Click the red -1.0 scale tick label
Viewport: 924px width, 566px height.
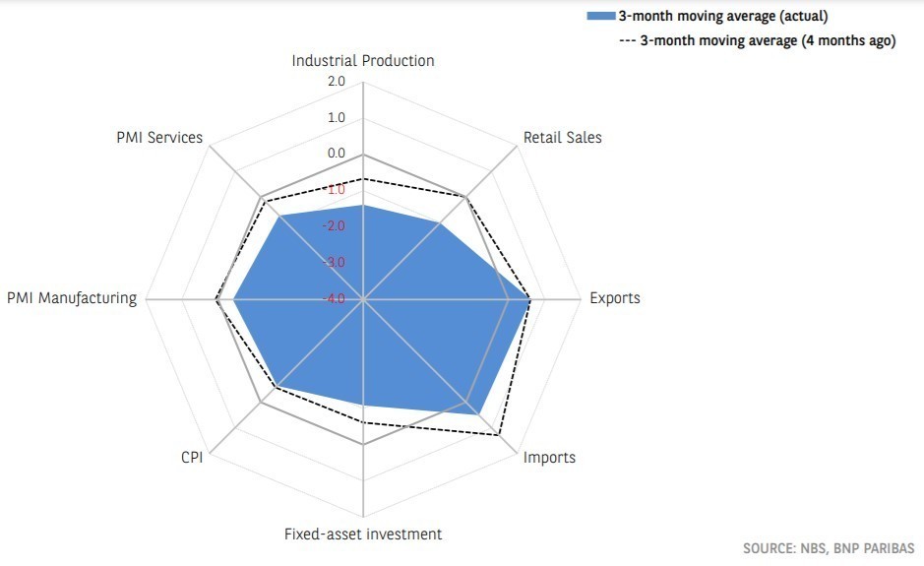click(x=335, y=190)
